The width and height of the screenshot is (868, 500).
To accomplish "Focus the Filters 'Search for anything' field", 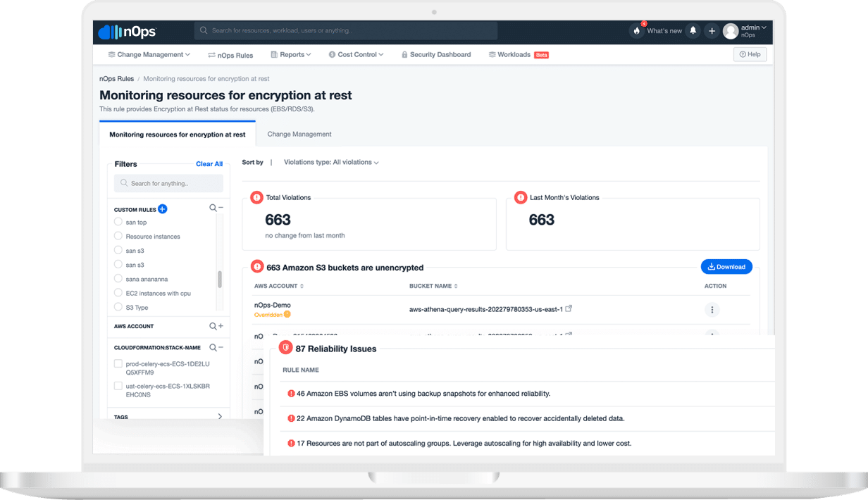I will pyautogui.click(x=168, y=183).
